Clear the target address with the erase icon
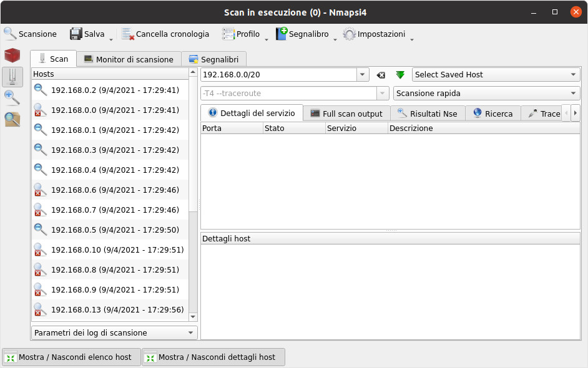The image size is (588, 368). tap(381, 75)
